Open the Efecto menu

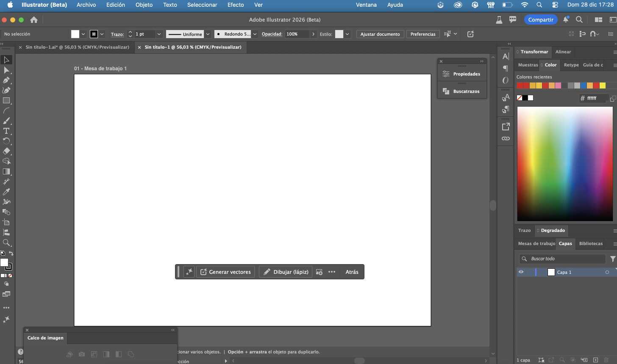(x=236, y=5)
